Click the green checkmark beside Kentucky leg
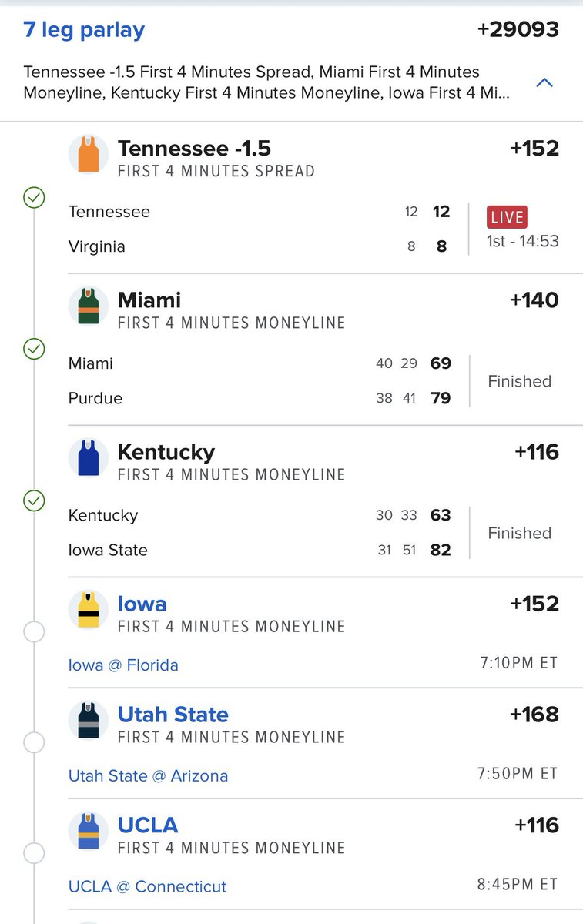 34,501
